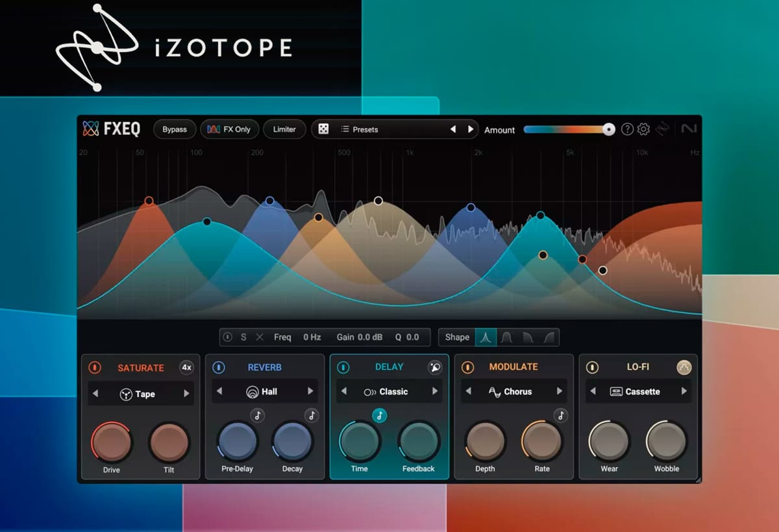Select next Reverb type after Hall
779x532 pixels.
[310, 392]
